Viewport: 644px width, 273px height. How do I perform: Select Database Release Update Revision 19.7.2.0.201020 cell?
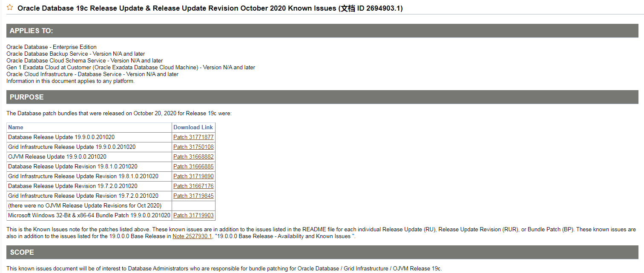tap(89, 186)
